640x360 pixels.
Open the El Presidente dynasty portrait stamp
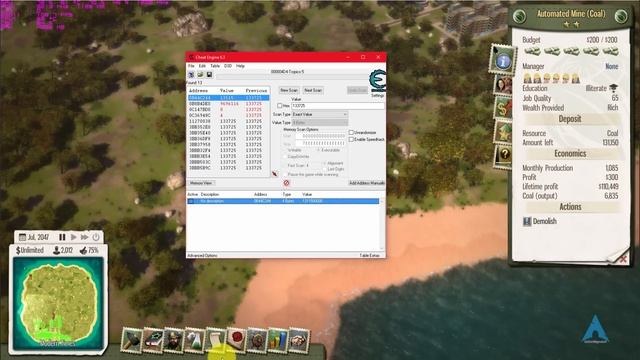pyautogui.click(x=173, y=340)
